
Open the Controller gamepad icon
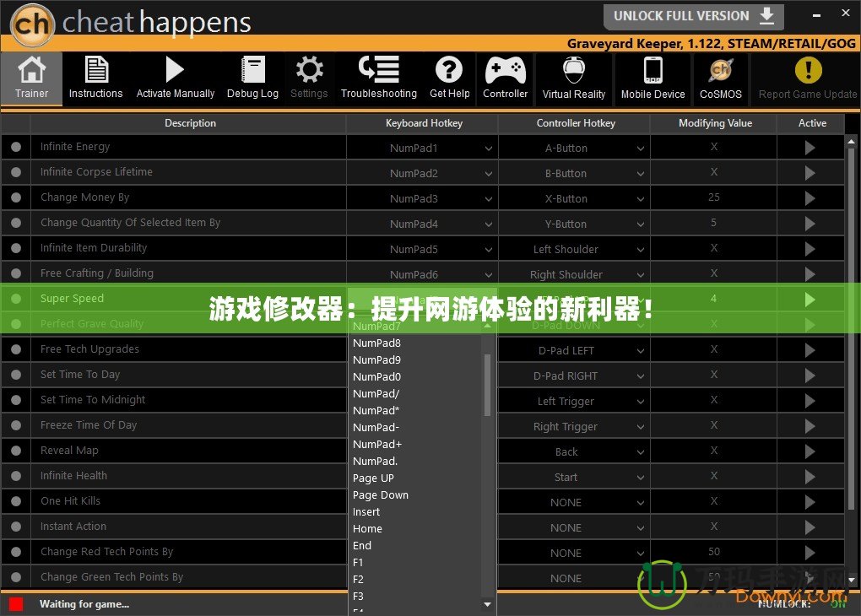point(505,70)
